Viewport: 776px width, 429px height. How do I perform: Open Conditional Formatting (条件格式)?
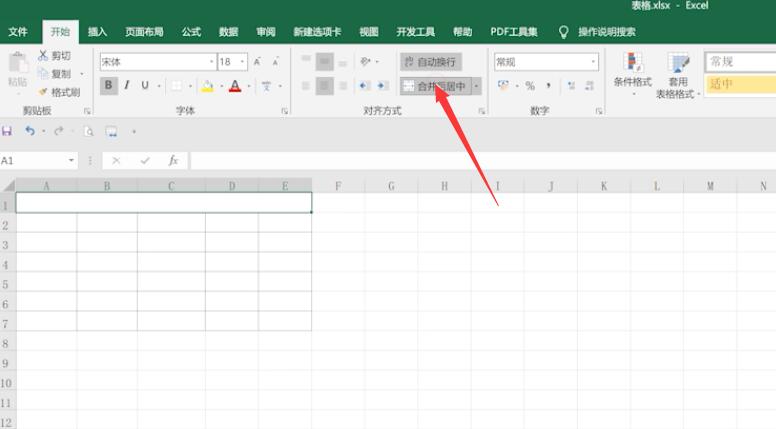tap(632, 74)
